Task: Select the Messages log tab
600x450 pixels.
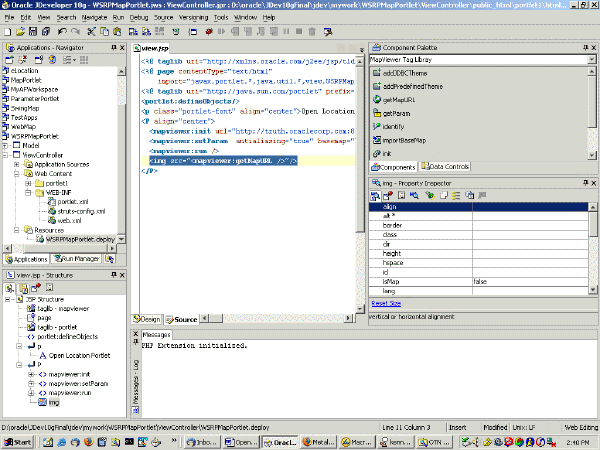Action: click(x=156, y=335)
